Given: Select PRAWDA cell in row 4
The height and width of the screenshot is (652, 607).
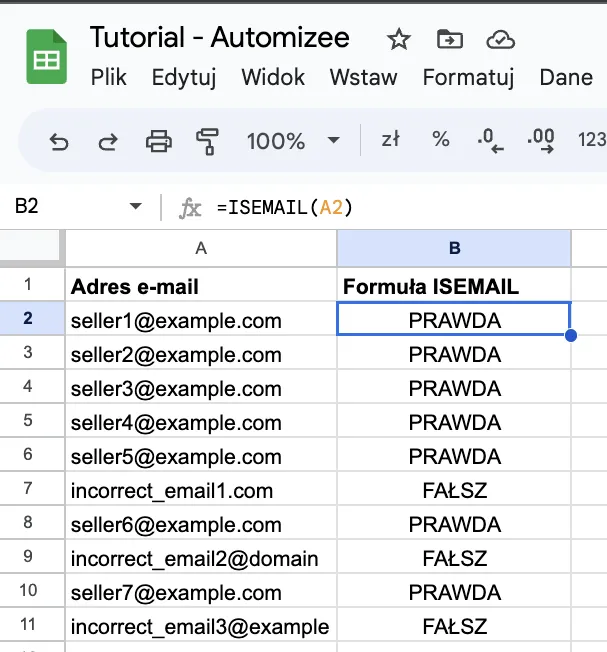Looking at the screenshot, I should coord(454,387).
